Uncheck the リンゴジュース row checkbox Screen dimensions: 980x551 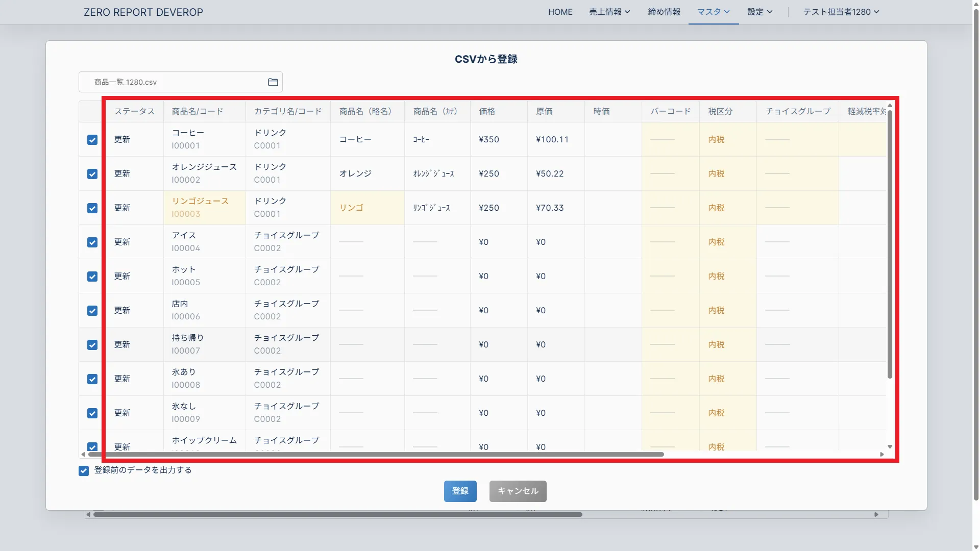point(92,208)
